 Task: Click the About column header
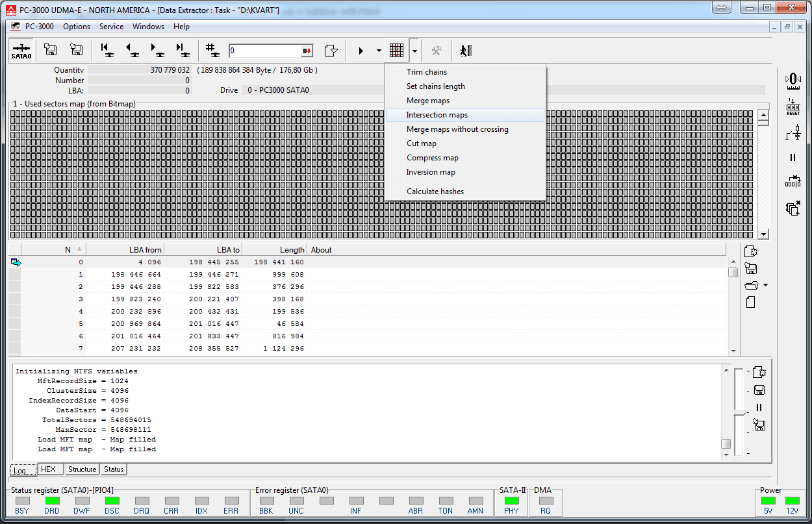coord(516,250)
